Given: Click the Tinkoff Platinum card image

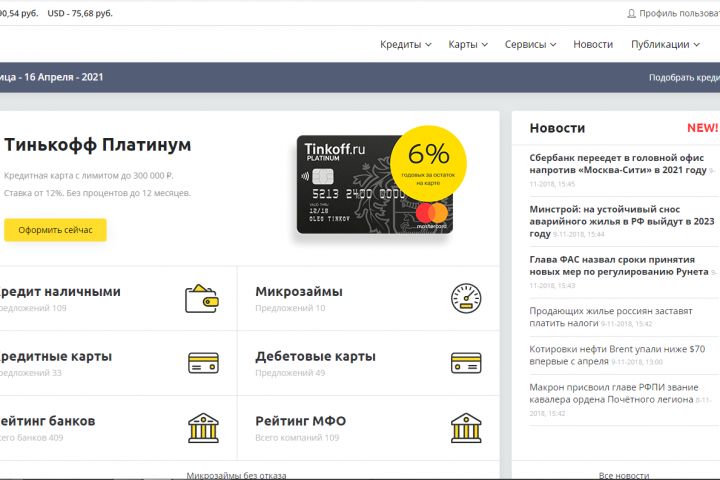Looking at the screenshot, I should click(x=374, y=184).
